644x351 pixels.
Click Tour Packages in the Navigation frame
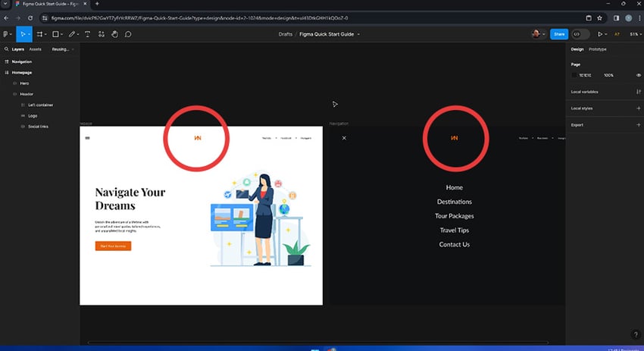tap(455, 216)
